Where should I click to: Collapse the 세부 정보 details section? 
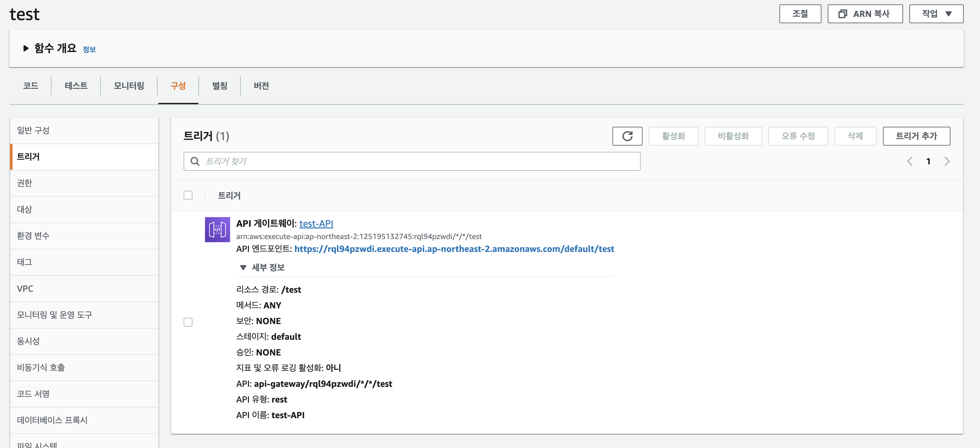[243, 267]
